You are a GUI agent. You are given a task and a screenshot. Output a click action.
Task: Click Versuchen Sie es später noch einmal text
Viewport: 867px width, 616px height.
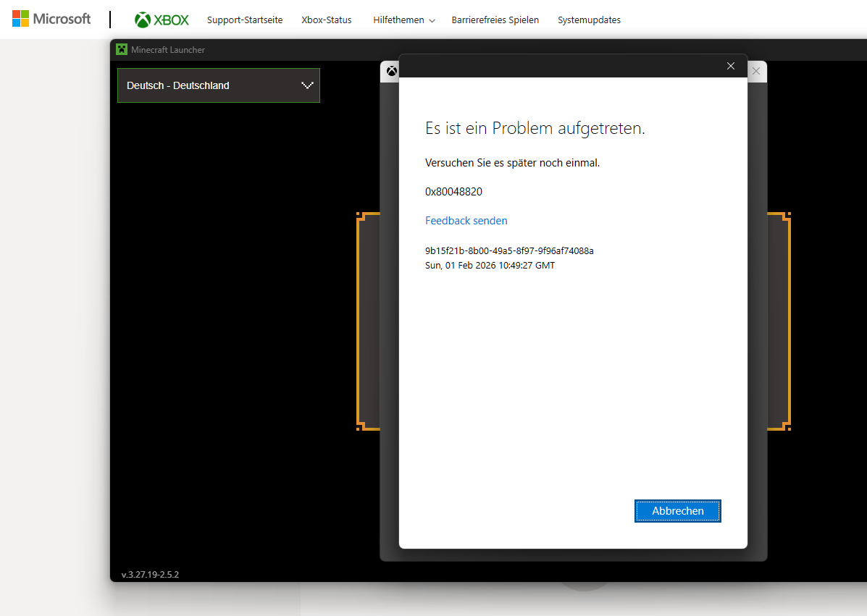tap(512, 163)
